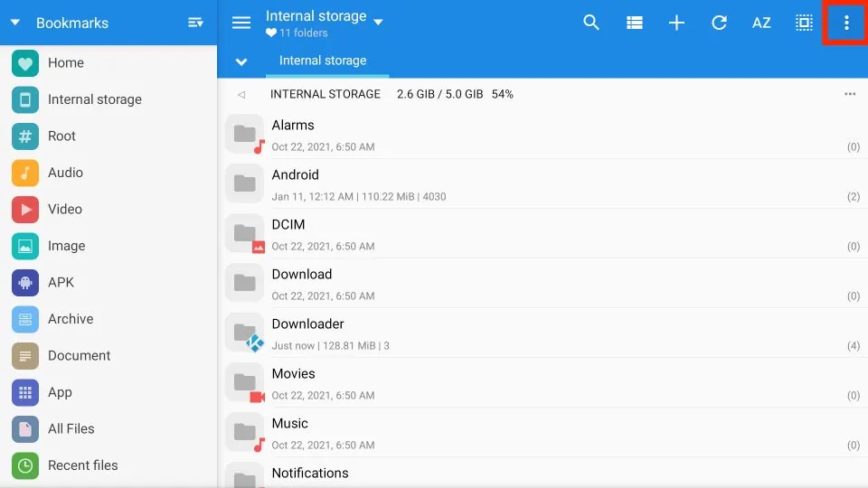Open the AZ sort options
The width and height of the screenshot is (868, 488).
[x=761, y=23]
